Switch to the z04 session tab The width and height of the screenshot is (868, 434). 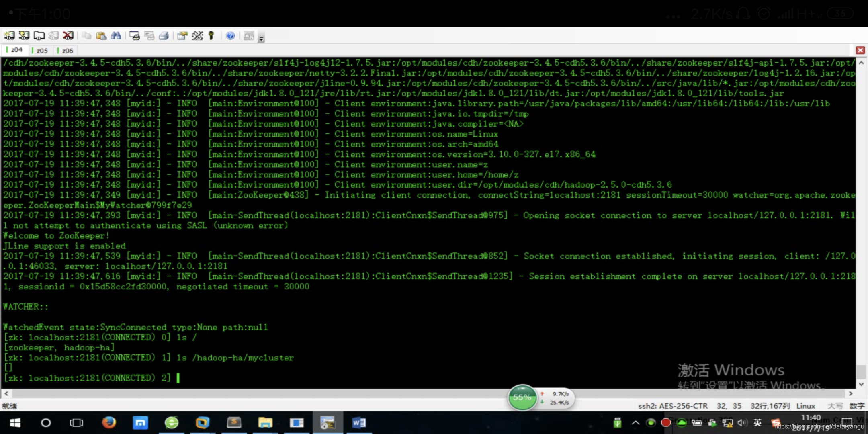point(15,50)
